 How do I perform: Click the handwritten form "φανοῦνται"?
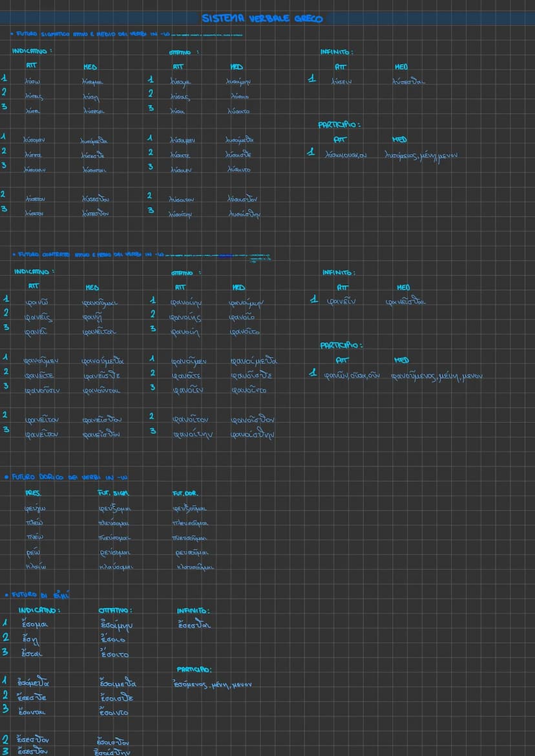pos(103,390)
